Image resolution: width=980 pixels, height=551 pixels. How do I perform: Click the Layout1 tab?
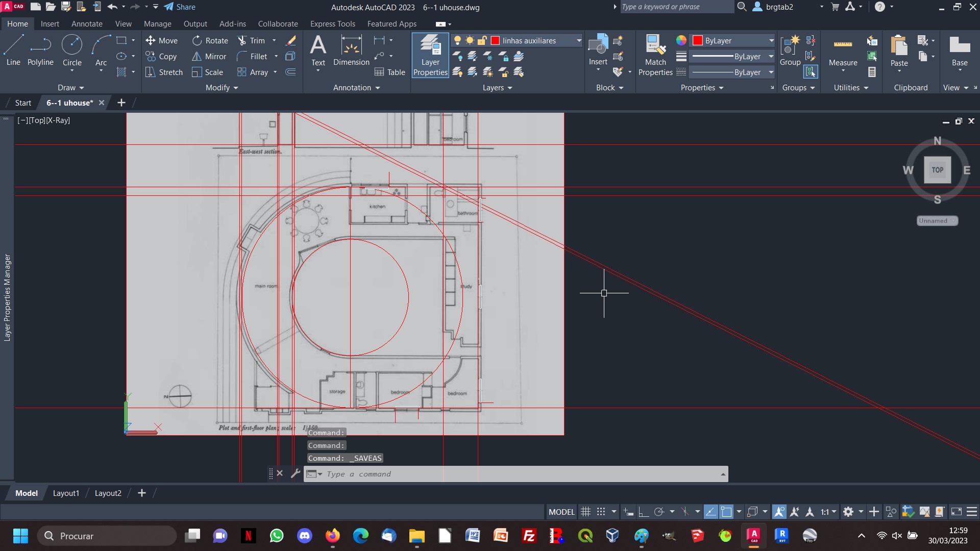(65, 493)
